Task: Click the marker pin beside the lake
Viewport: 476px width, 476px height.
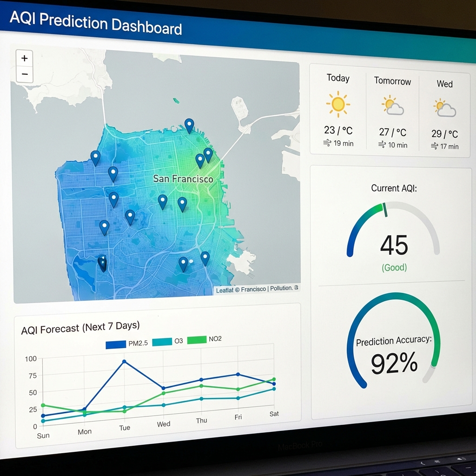Action: click(103, 263)
